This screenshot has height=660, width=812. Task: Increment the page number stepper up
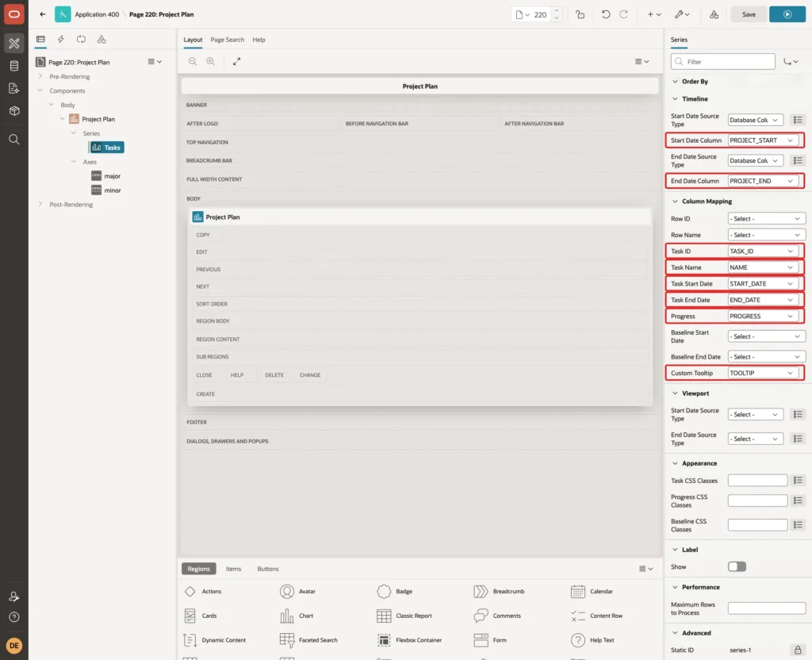[557, 11]
